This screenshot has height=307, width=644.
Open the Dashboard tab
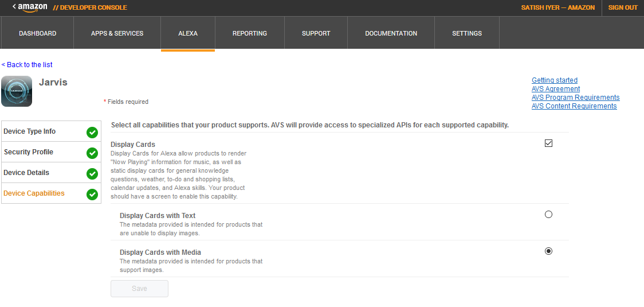point(37,33)
